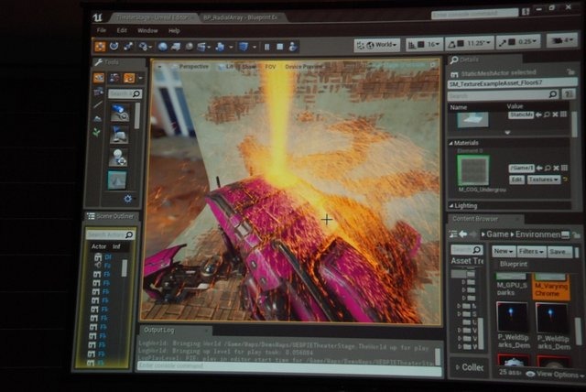Open the viewport options arrow left of Perspective
This screenshot has width=586, height=392.
(159, 67)
